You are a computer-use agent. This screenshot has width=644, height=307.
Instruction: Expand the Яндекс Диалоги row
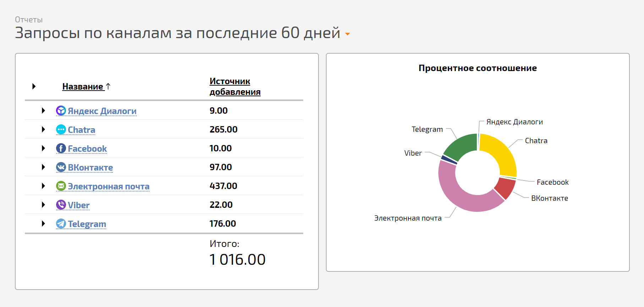click(x=43, y=111)
